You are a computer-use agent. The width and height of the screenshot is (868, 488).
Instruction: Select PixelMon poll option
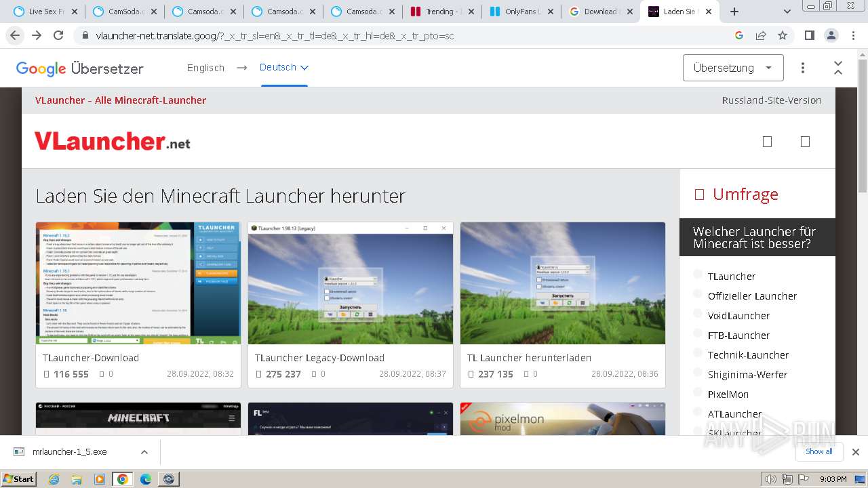click(698, 392)
